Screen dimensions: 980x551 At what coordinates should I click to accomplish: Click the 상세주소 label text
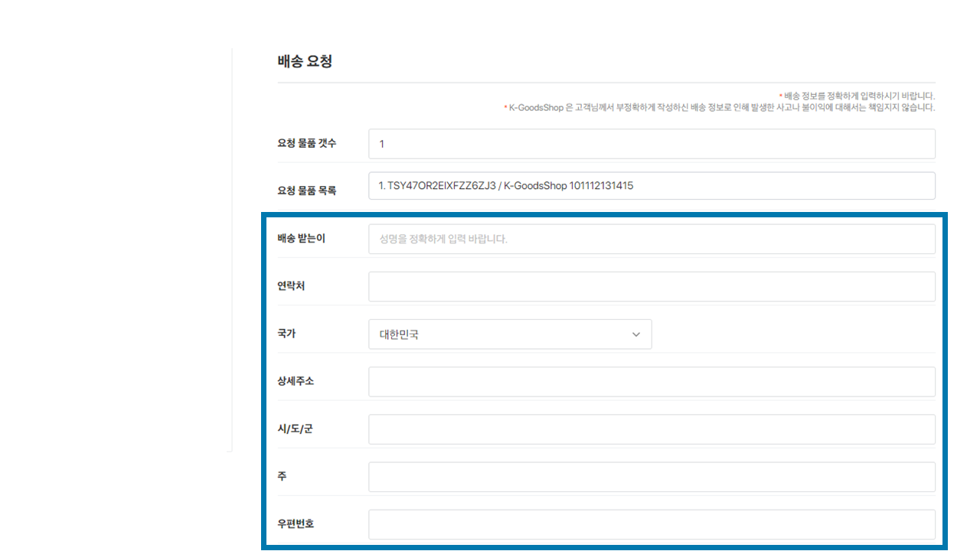pyautogui.click(x=296, y=381)
